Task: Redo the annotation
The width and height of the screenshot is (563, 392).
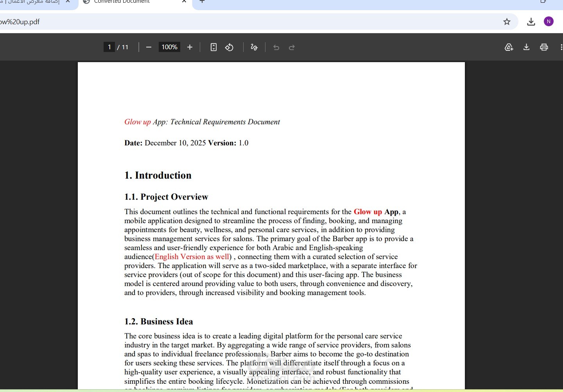Action: coord(292,47)
